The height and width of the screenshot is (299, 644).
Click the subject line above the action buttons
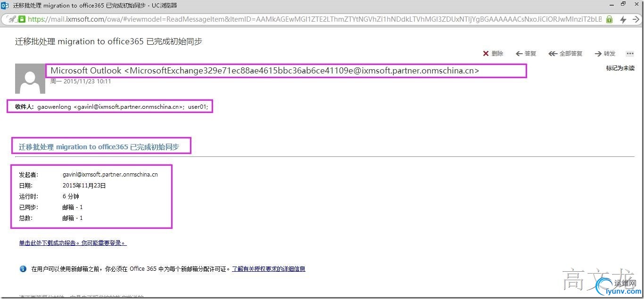(108, 41)
